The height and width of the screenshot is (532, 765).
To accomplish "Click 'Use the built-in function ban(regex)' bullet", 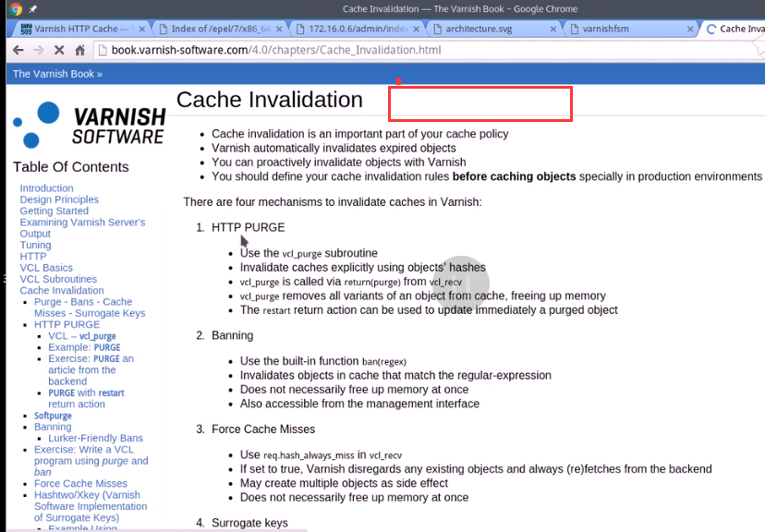I will tap(323, 361).
